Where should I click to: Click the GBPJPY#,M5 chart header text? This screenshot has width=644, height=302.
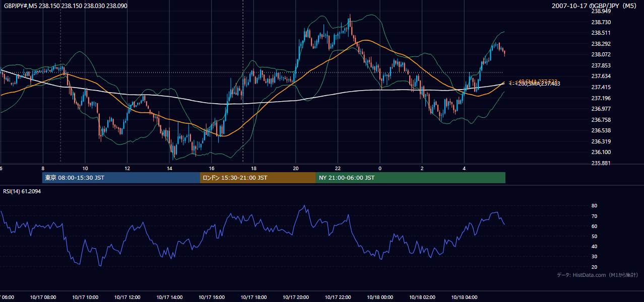tap(66, 6)
